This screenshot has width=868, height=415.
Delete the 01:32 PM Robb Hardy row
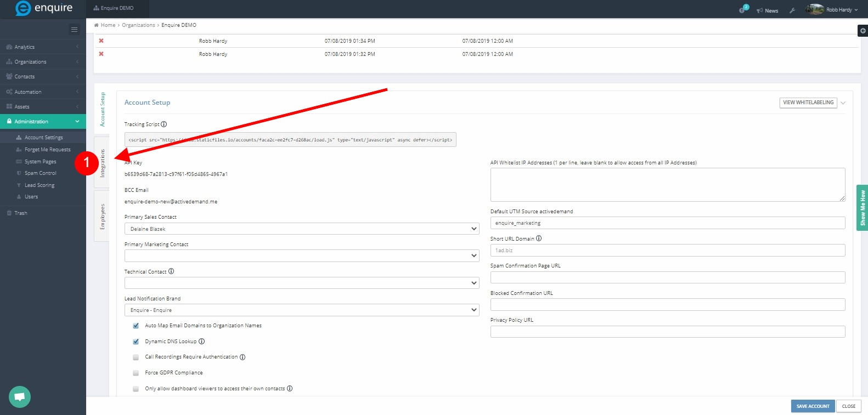[101, 54]
